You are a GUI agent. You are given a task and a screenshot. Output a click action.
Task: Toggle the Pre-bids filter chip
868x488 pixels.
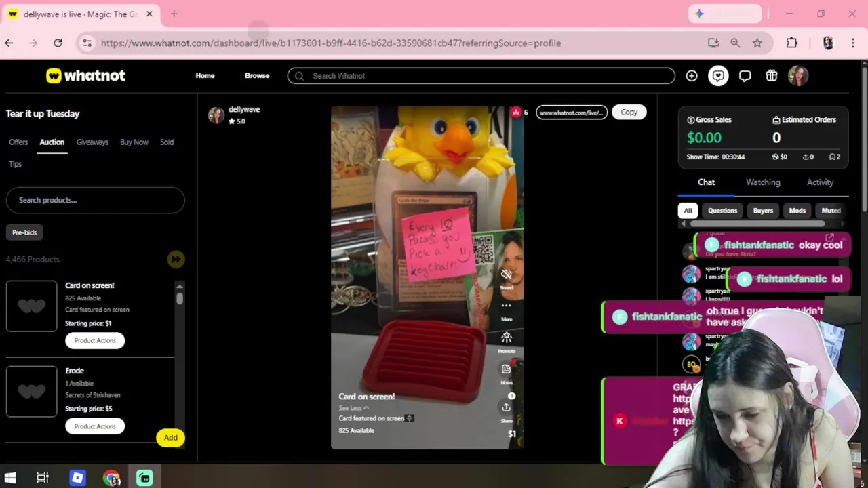click(x=24, y=232)
